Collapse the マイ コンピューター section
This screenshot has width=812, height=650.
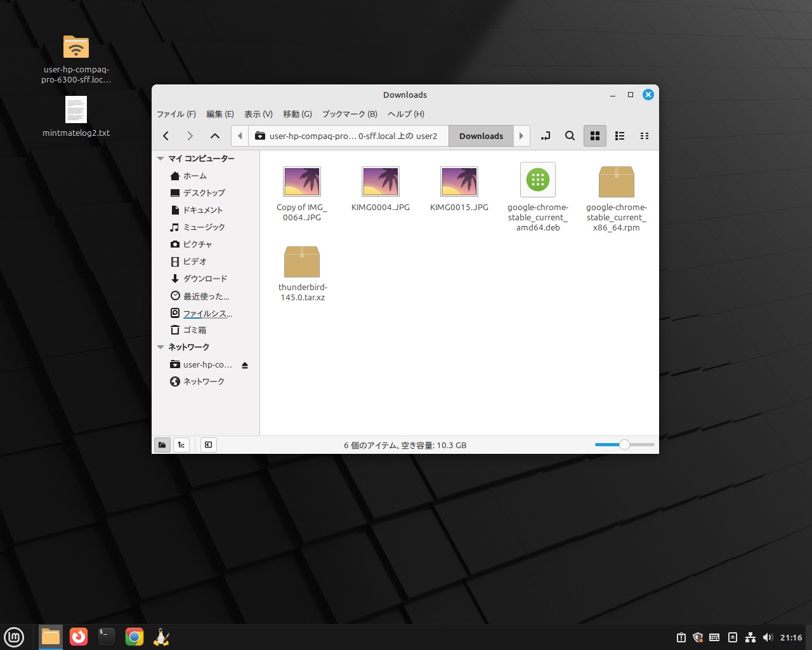point(161,159)
